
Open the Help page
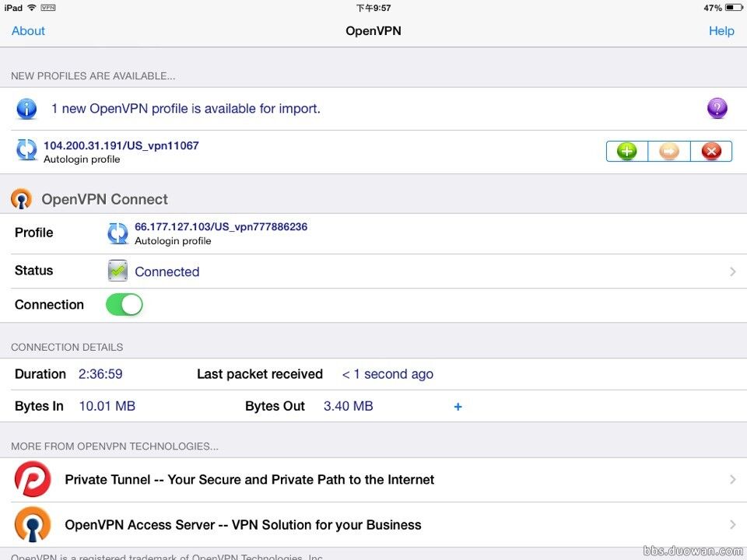(721, 31)
